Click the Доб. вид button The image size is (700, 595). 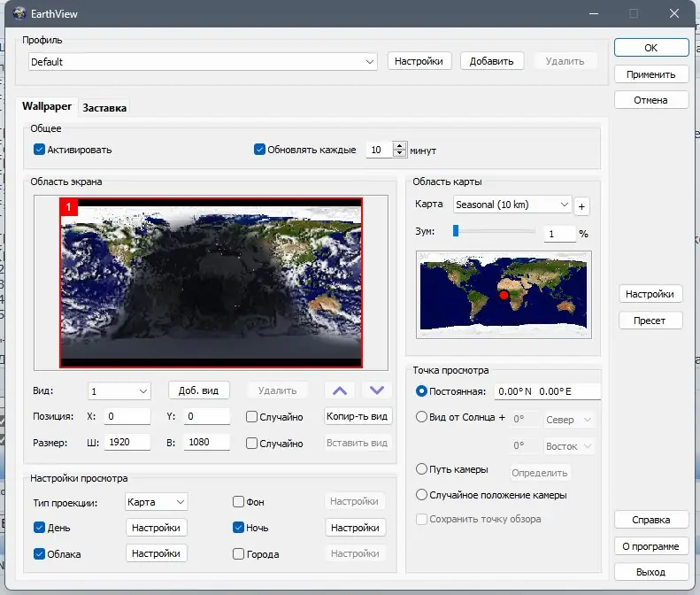(x=199, y=390)
